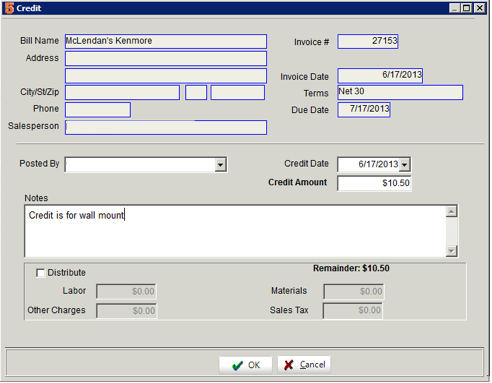Click the Invoice # field
The image size is (492, 383).
pyautogui.click(x=368, y=41)
